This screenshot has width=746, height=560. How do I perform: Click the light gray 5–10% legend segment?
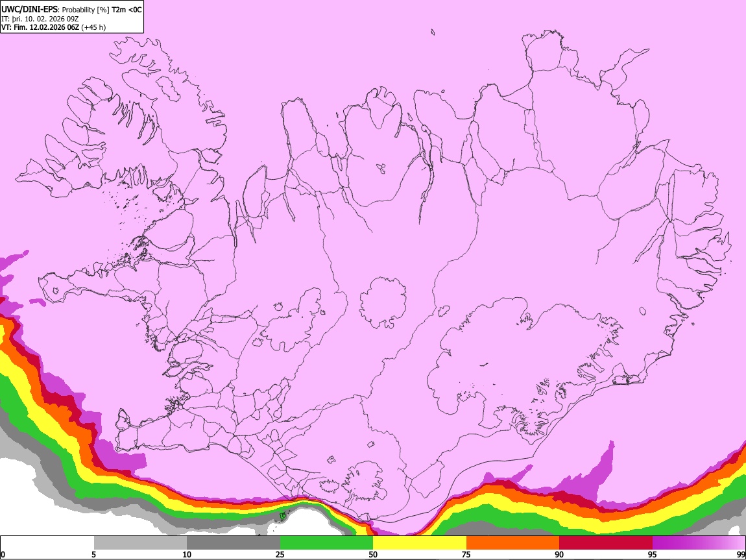(140, 543)
